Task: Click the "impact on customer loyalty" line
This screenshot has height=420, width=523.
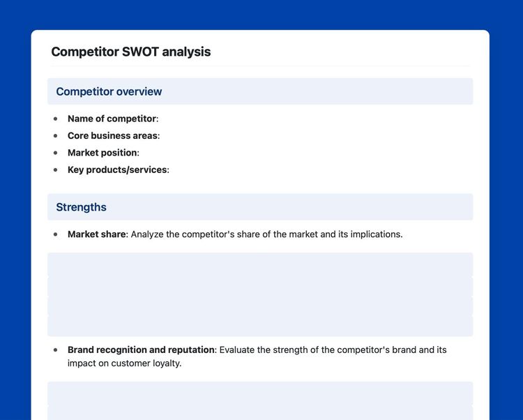Action: click(124, 363)
